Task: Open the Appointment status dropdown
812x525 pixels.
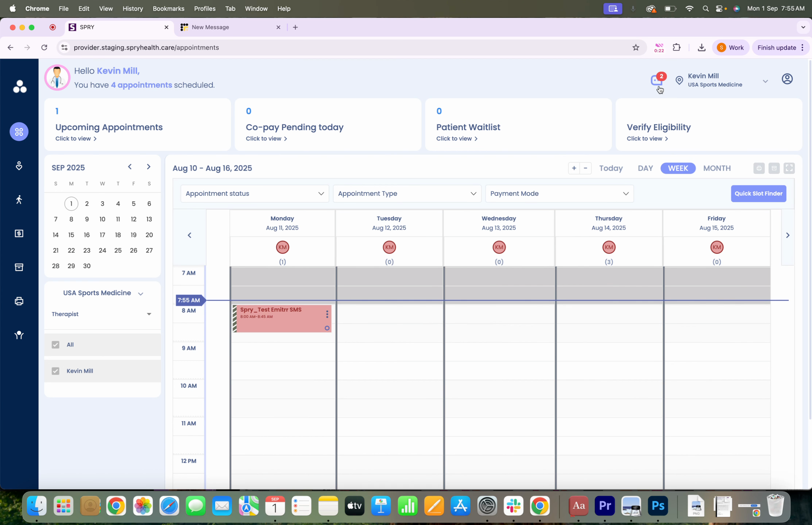Action: point(254,194)
